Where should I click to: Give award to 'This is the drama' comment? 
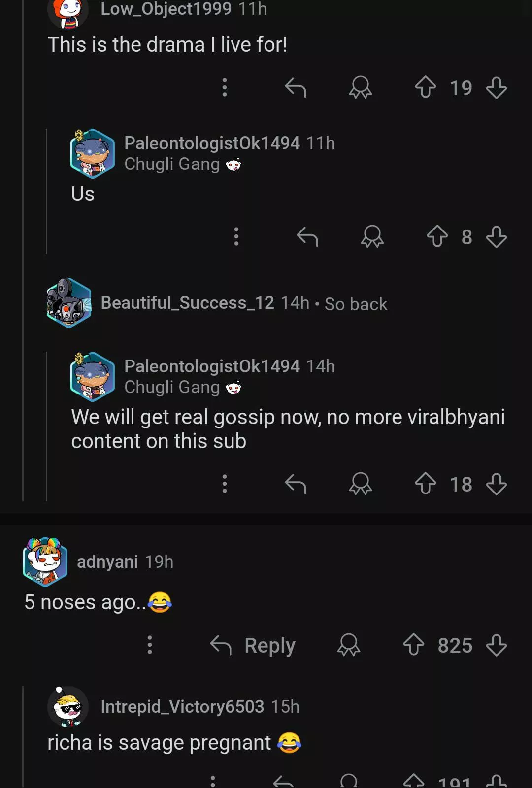(x=361, y=88)
